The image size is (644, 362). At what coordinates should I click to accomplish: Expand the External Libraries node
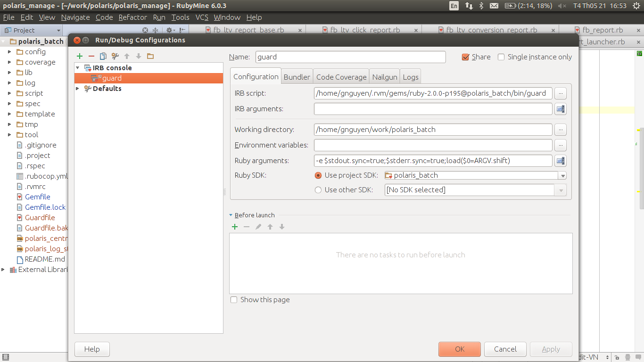tap(3, 270)
